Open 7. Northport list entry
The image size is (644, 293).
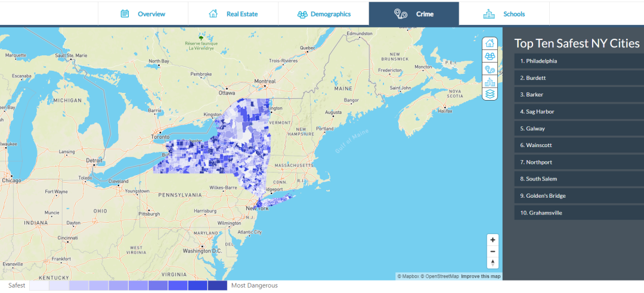[579, 162]
